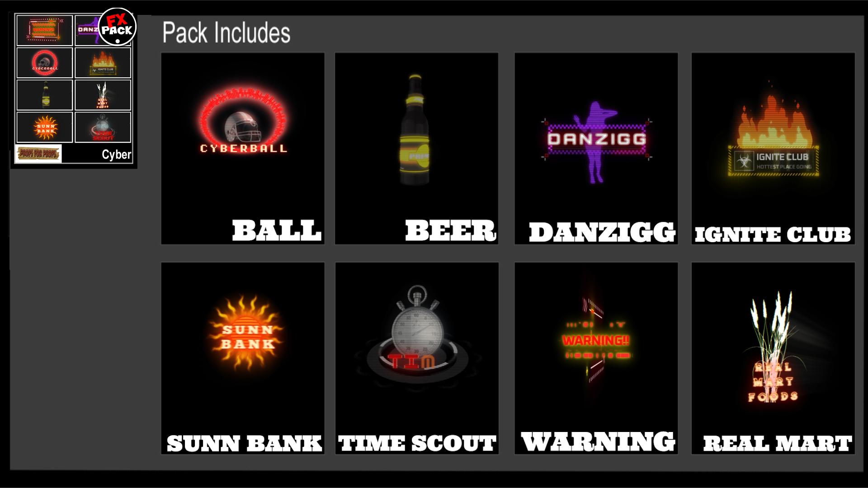Click the Cyber pack name label
868x488 pixels.
tap(116, 155)
